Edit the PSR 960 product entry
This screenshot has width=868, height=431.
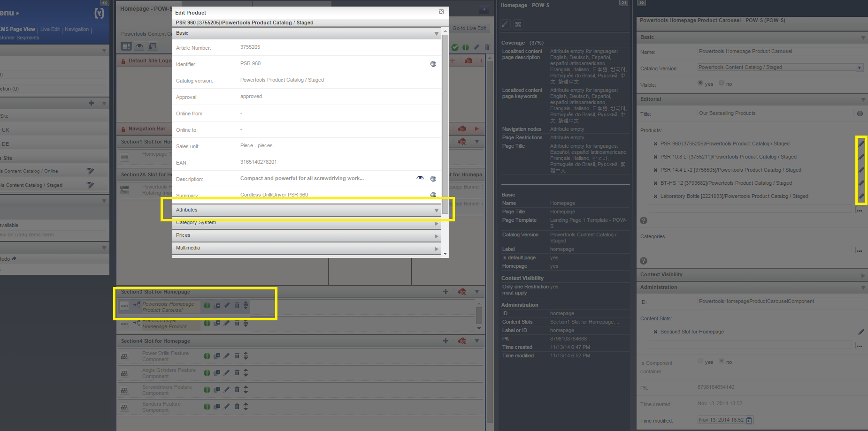[x=861, y=144]
